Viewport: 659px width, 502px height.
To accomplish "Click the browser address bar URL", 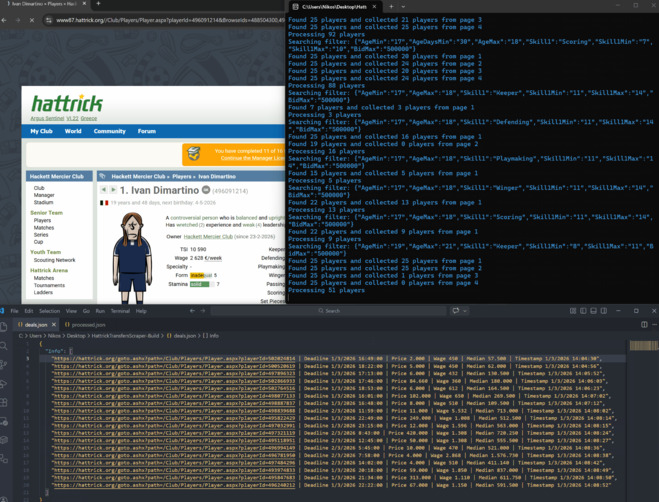I will point(169,20).
